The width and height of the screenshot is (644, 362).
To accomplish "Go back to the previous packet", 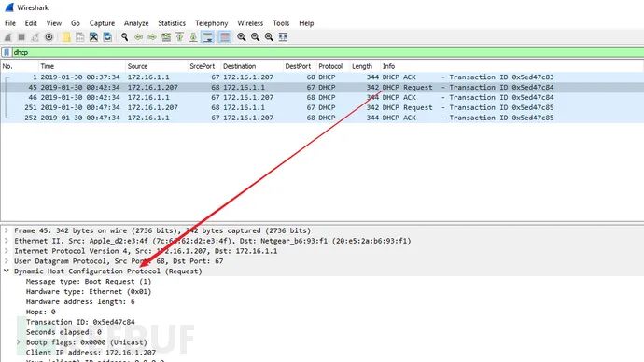I will 138,37.
